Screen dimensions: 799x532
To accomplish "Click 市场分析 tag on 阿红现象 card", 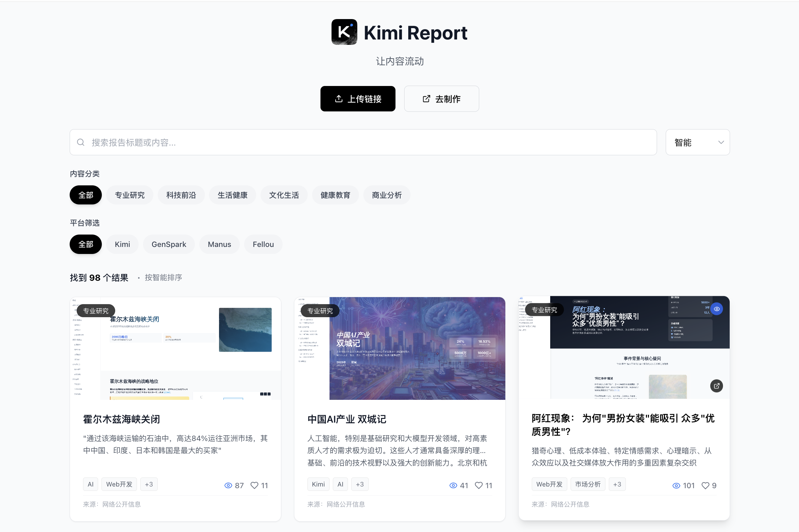I will click(x=588, y=484).
